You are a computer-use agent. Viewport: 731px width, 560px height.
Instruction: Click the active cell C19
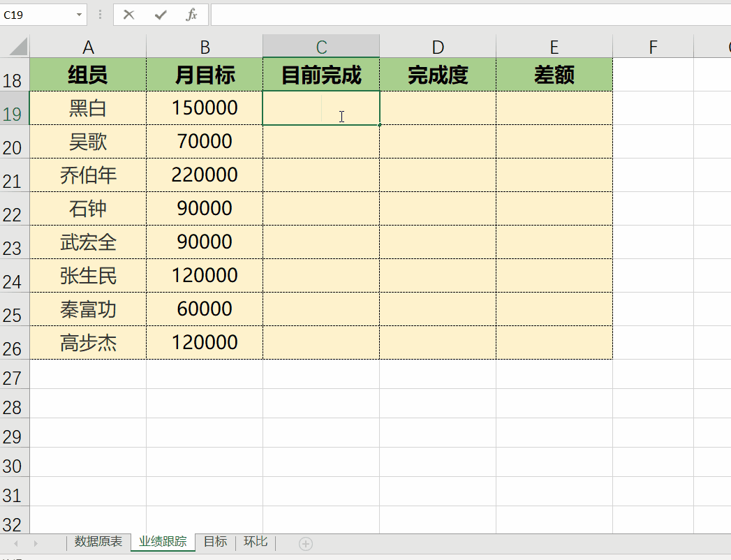pos(321,108)
